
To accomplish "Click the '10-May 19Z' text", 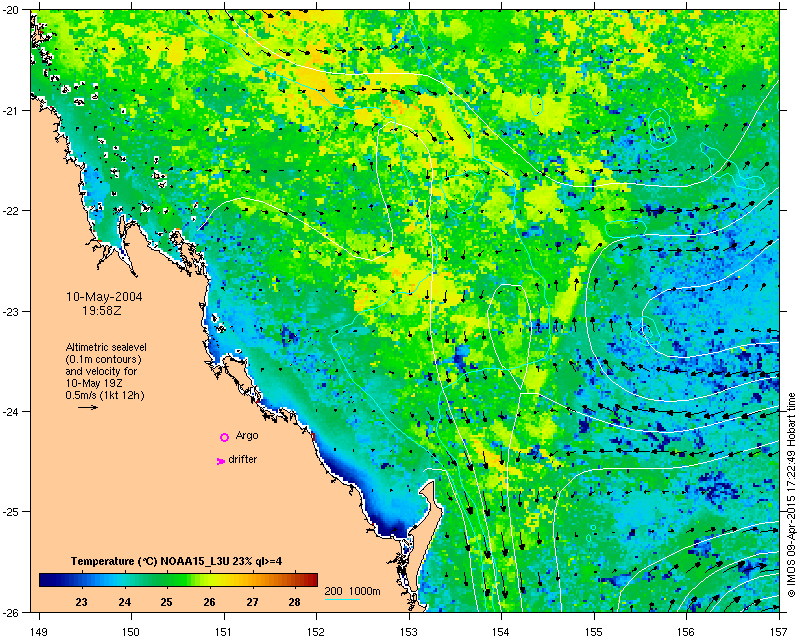I will pyautogui.click(x=94, y=383).
